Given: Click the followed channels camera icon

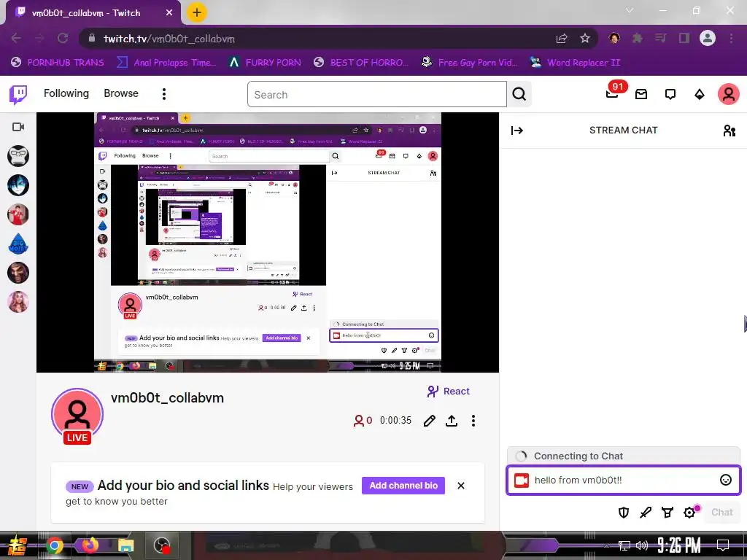Looking at the screenshot, I should point(18,127).
